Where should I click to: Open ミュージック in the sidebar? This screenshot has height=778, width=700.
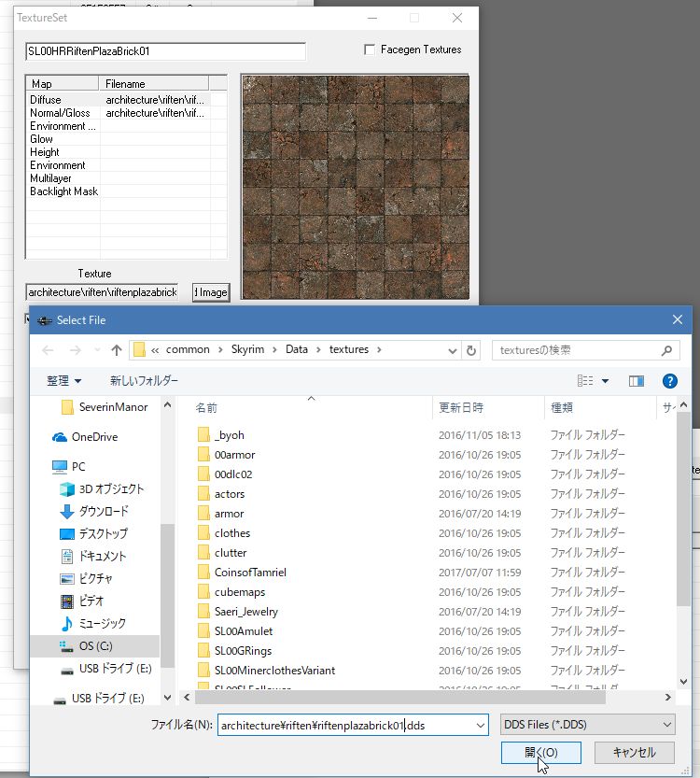tap(93, 623)
